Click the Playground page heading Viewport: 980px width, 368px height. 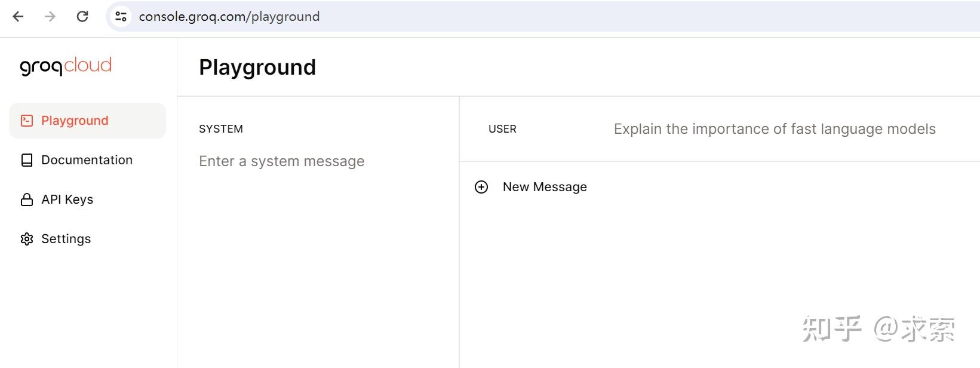(257, 68)
